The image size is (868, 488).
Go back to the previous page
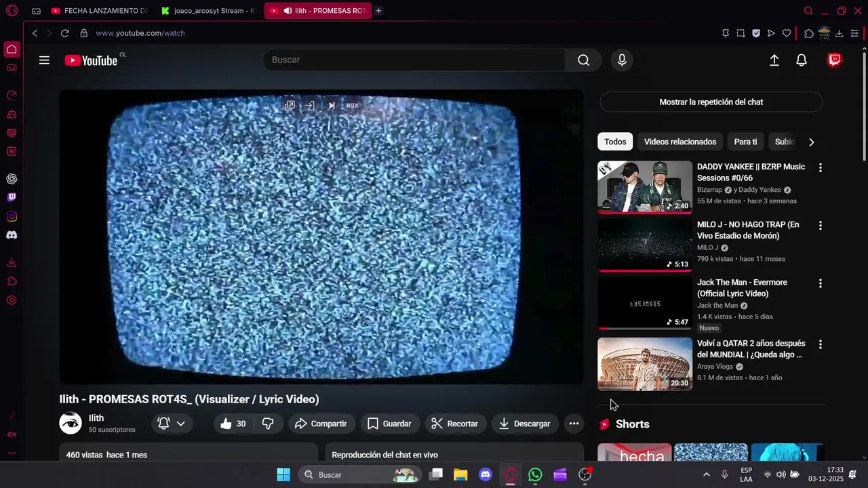pyautogui.click(x=35, y=33)
